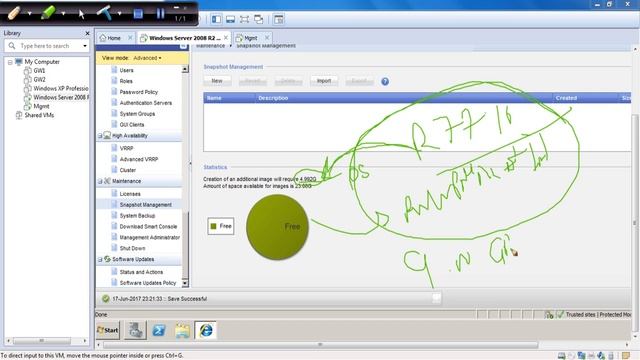This screenshot has height=360, width=640.
Task: Toggle the VMware library sidebar view icon
Action: click(216, 19)
